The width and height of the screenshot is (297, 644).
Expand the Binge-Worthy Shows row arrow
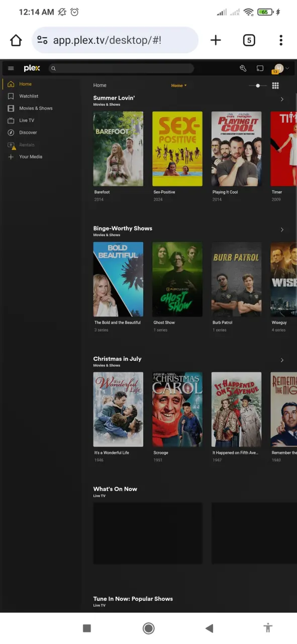click(x=282, y=230)
